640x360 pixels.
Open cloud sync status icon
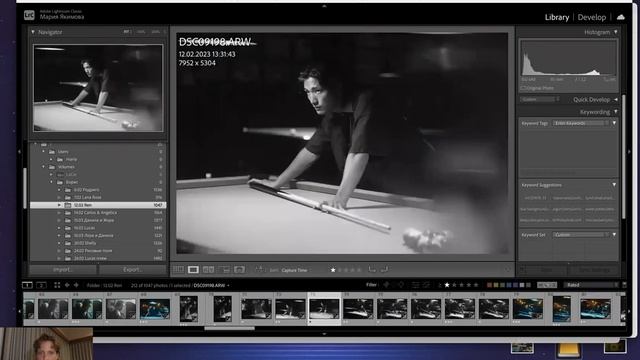(x=621, y=17)
